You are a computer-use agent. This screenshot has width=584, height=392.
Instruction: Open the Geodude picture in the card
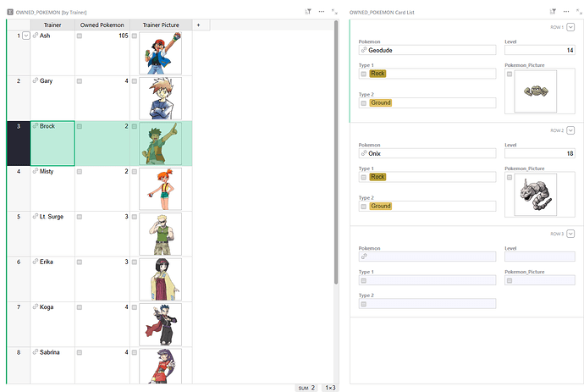click(536, 91)
